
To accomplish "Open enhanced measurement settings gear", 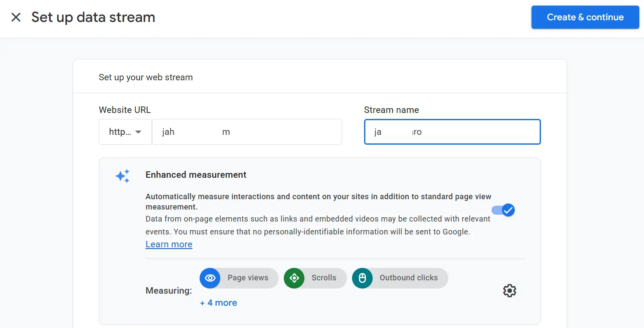I will [509, 291].
